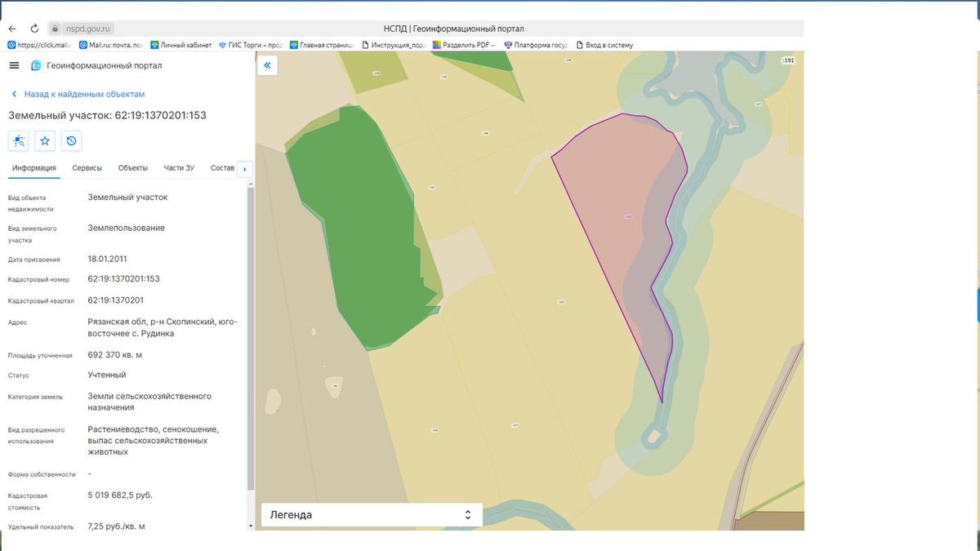Open the Личный кабинет bookmark

coord(180,45)
